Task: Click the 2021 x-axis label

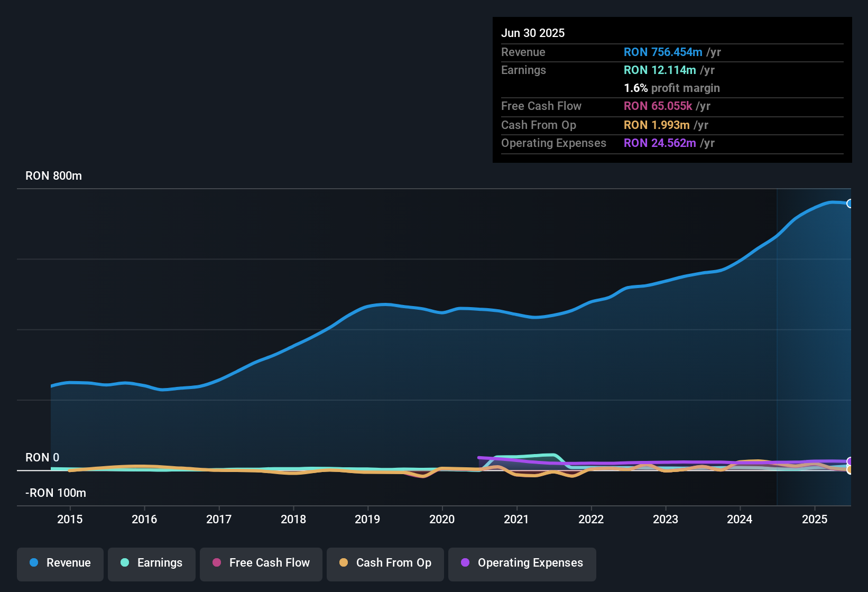Action: pyautogui.click(x=516, y=519)
